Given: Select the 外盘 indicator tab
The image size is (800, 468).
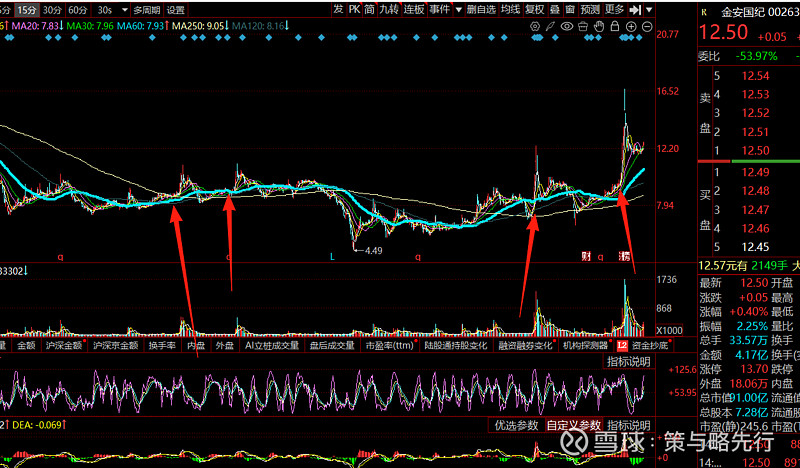Looking at the screenshot, I should click(x=224, y=346).
